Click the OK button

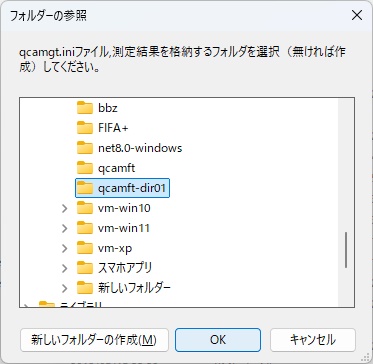(218, 340)
